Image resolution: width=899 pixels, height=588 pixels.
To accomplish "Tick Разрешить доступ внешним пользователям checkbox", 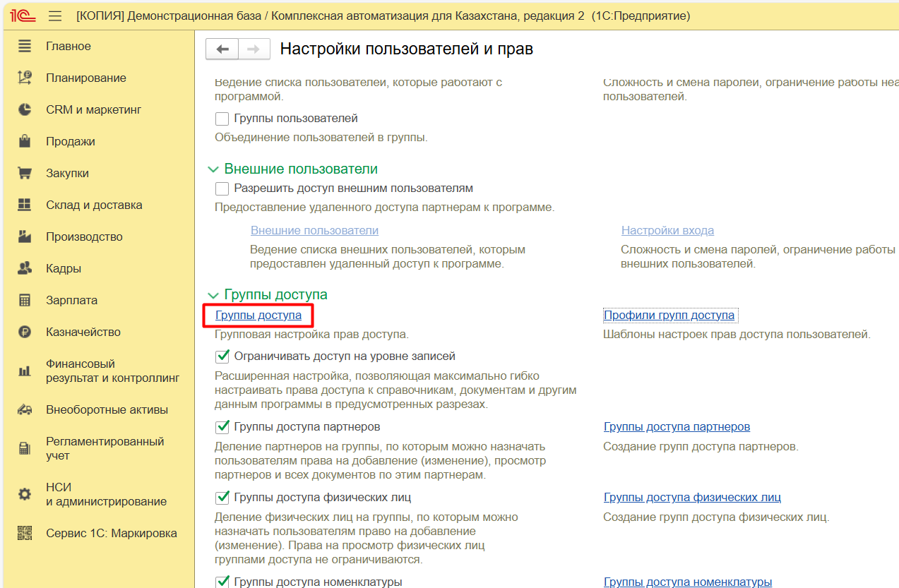I will (x=222, y=188).
